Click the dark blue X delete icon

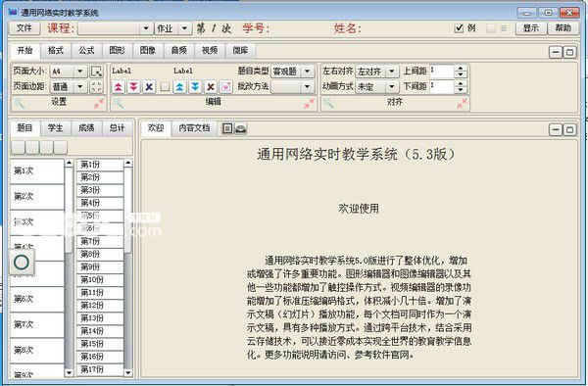149,87
